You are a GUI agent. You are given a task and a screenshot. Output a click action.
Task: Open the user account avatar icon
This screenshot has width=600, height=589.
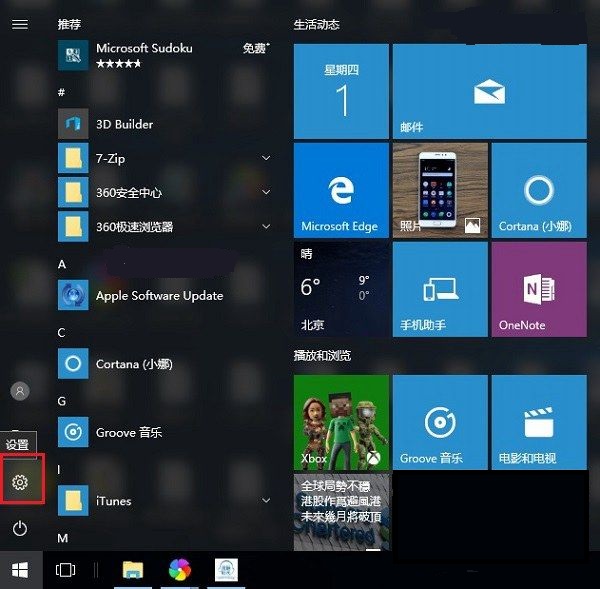(19, 391)
